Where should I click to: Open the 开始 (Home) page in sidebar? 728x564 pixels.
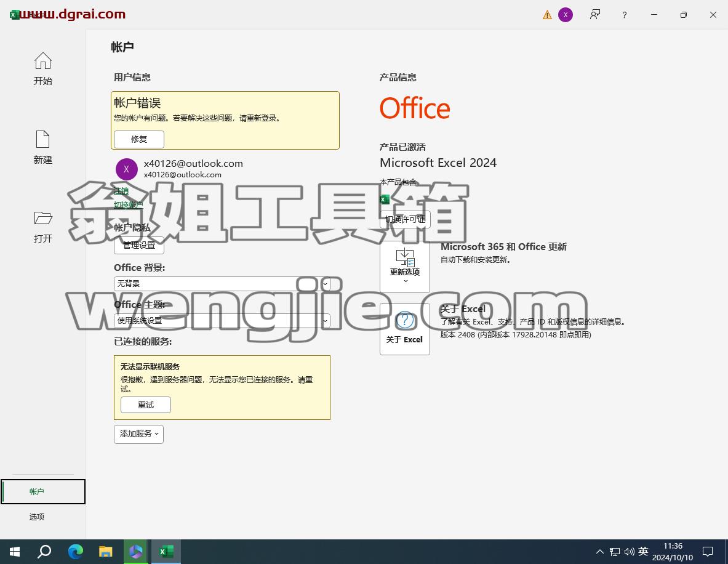pyautogui.click(x=42, y=69)
